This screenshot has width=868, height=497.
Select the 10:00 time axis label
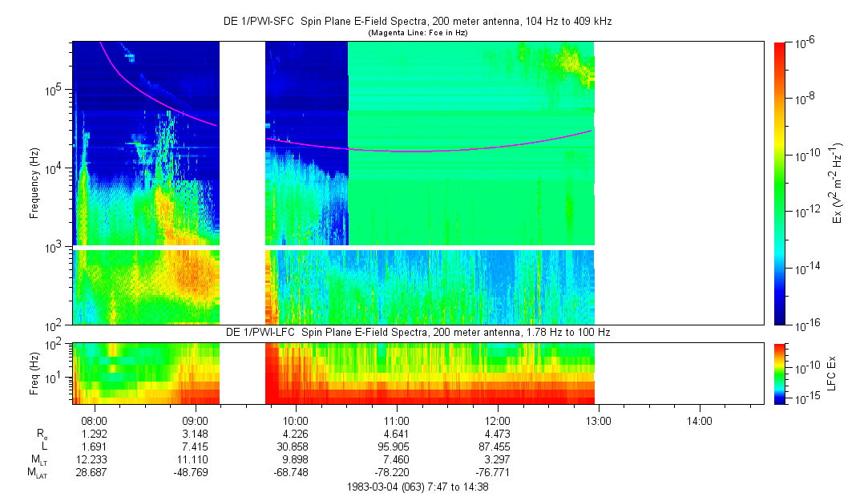pos(296,420)
